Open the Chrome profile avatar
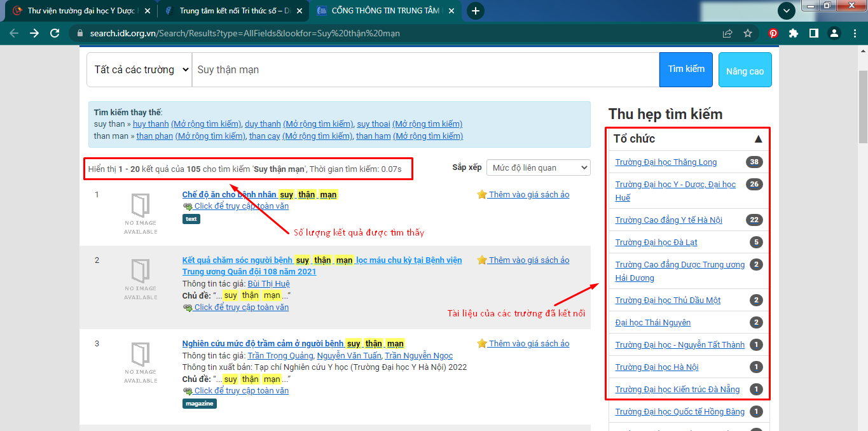The image size is (868, 431). pos(834,33)
